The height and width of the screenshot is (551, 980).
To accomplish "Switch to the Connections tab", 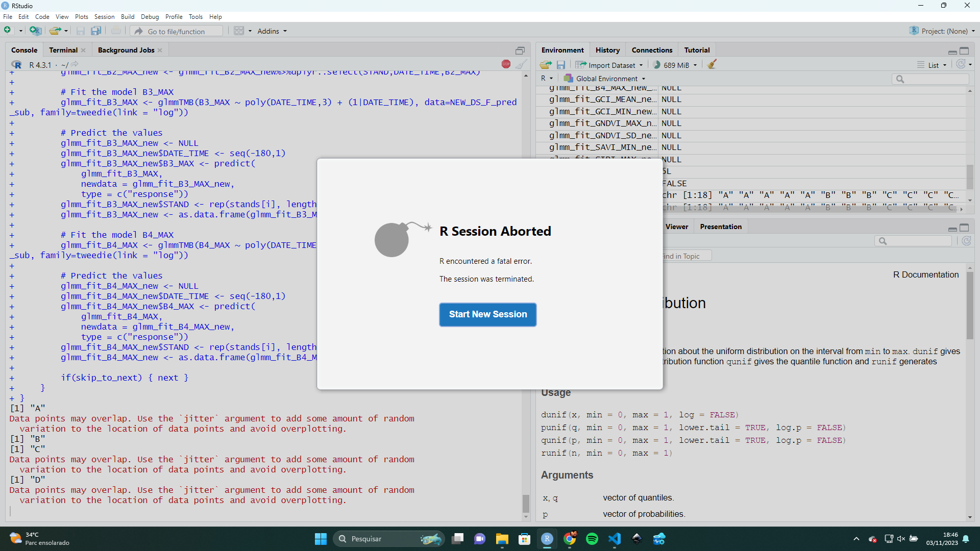I will point(652,50).
